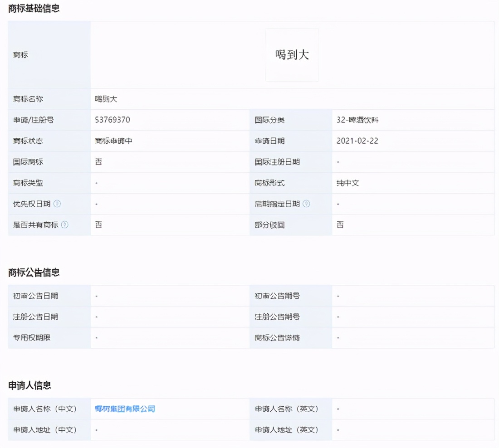Click the 部分驳回 field label
The width and height of the screenshot is (499, 448).
pos(269,225)
